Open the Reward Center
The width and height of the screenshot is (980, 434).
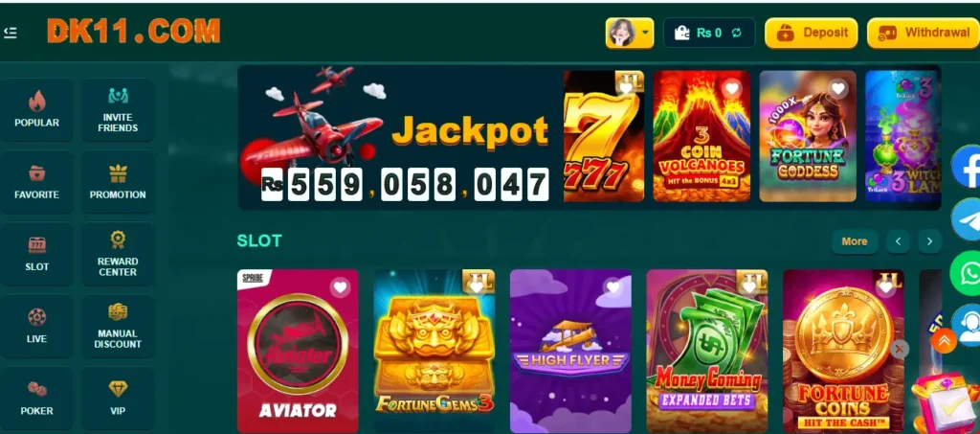[x=118, y=253]
